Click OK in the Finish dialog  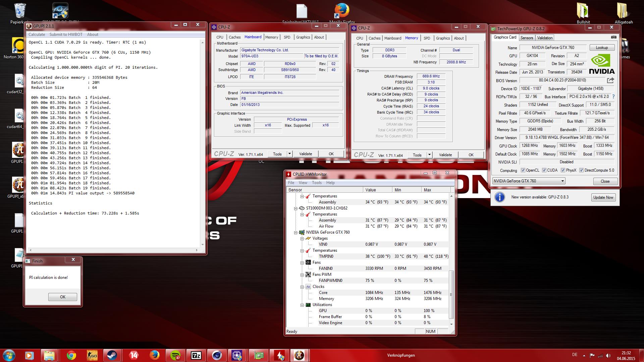63,297
